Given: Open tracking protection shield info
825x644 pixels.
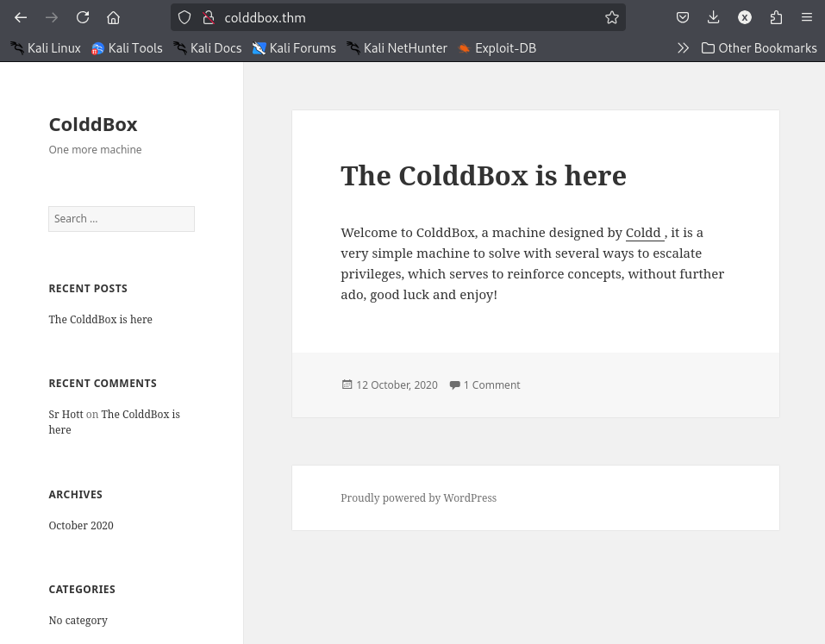Looking at the screenshot, I should pyautogui.click(x=184, y=17).
